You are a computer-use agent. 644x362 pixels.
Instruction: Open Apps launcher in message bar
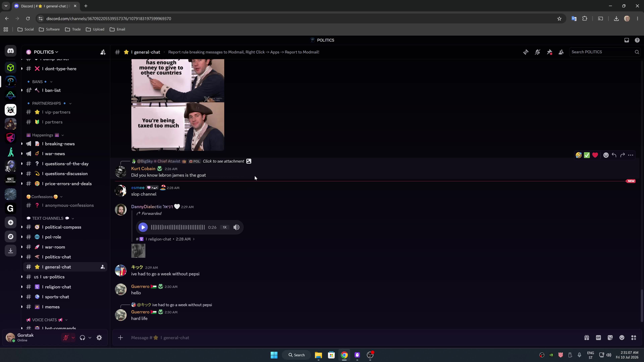coord(634,338)
